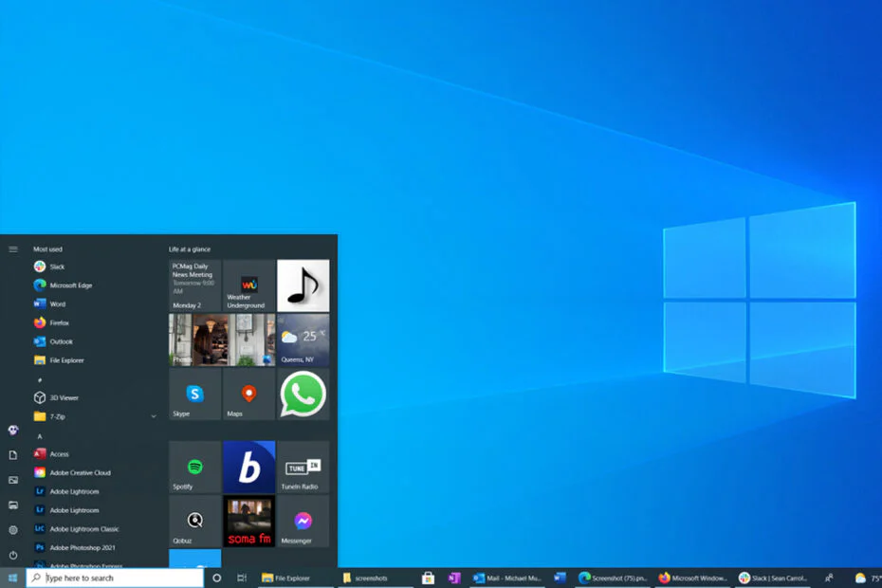
Task: Click the 'Life at a glance' group title
Action: click(x=190, y=249)
